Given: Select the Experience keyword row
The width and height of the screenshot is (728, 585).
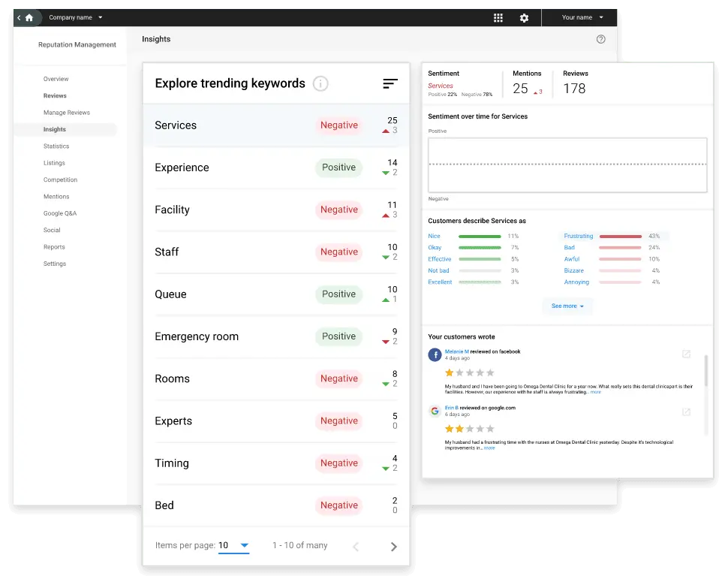Looking at the screenshot, I should [275, 167].
